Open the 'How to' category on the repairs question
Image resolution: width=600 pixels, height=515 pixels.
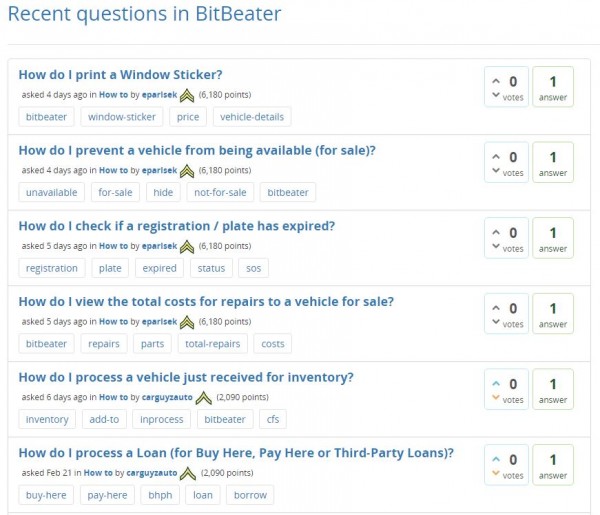(x=113, y=321)
